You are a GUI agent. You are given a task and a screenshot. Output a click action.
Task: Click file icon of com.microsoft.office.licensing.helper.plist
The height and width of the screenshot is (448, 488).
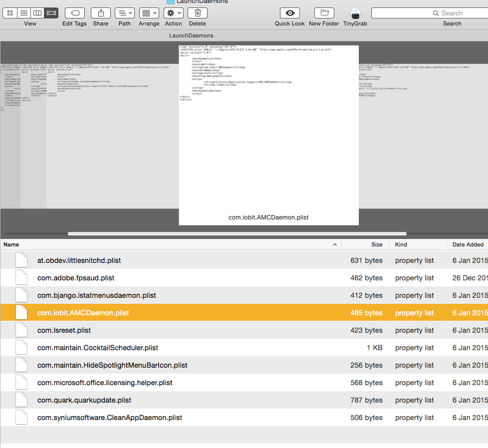point(21,382)
